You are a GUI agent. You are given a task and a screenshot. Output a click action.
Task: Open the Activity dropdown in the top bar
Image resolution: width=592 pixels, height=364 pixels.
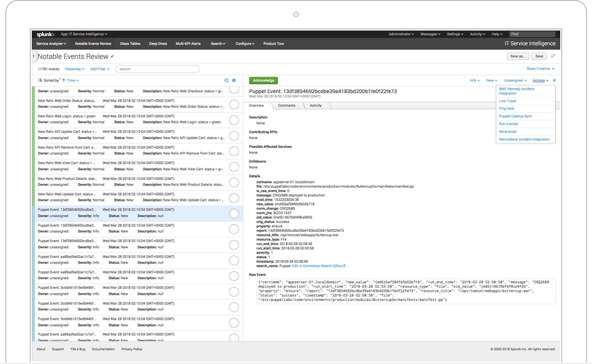tap(477, 34)
